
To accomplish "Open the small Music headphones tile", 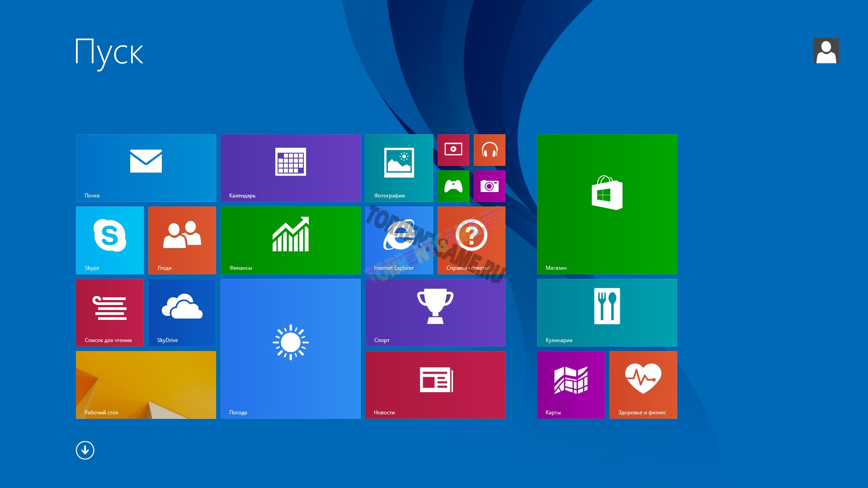I will (x=489, y=150).
